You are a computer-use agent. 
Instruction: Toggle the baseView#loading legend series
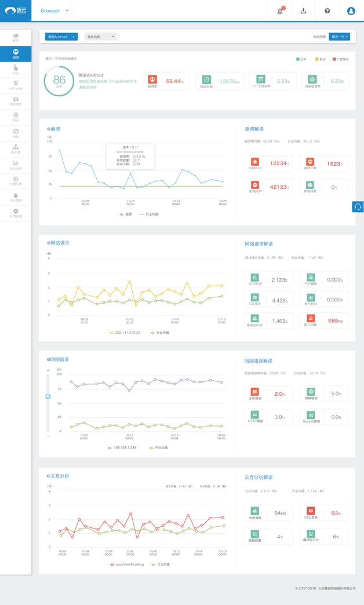pyautogui.click(x=126, y=563)
